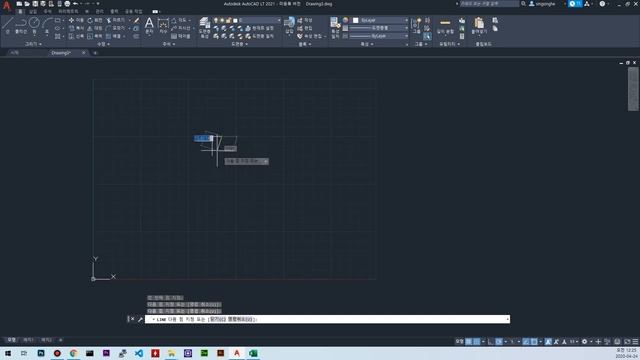Choose the Rotate command
640x360 pixels.
(95, 20)
